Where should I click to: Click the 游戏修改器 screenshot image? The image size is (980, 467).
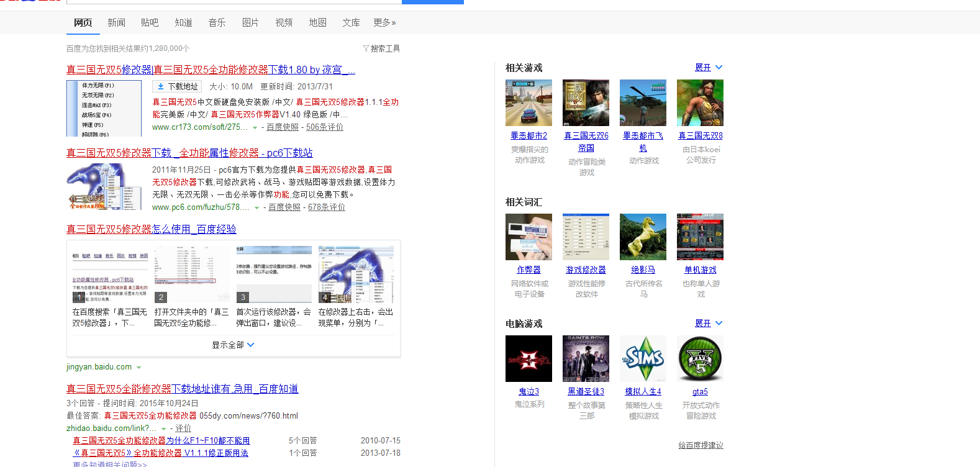click(586, 237)
